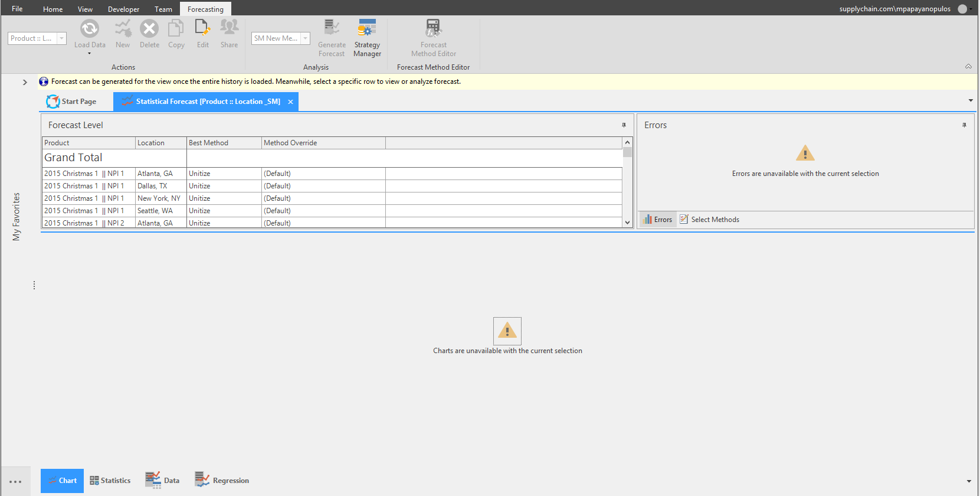Click Method Override (Default) in Dallas row

click(x=323, y=186)
